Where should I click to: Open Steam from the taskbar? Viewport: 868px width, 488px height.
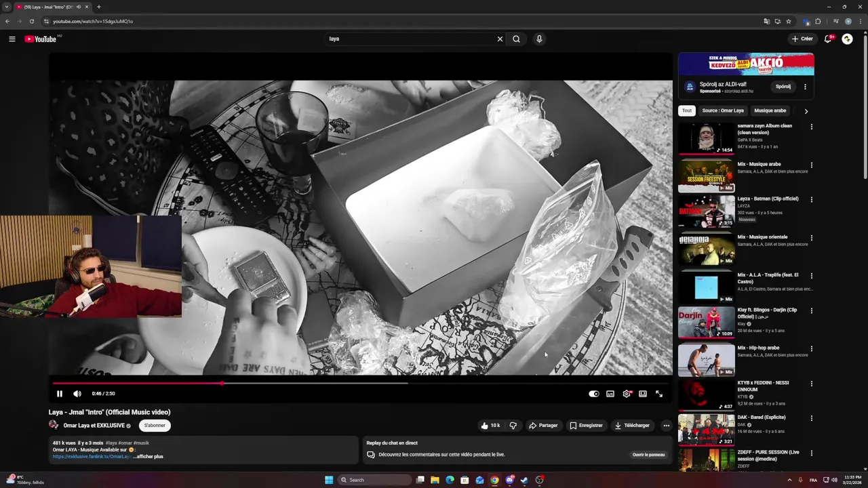coord(524,480)
